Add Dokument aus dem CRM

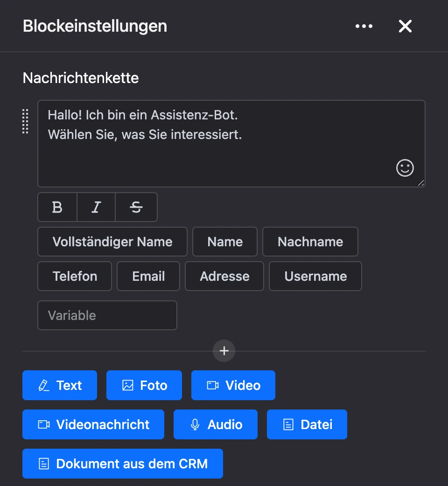tap(123, 464)
